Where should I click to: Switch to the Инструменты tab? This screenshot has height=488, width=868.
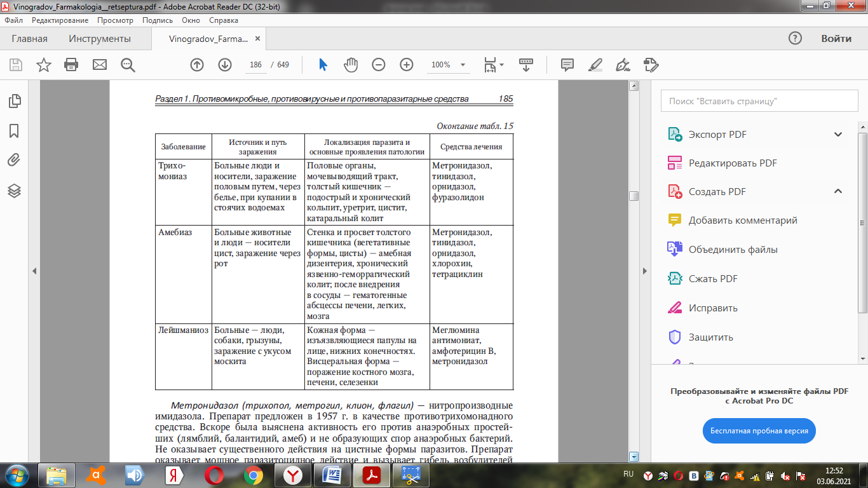[x=100, y=39]
